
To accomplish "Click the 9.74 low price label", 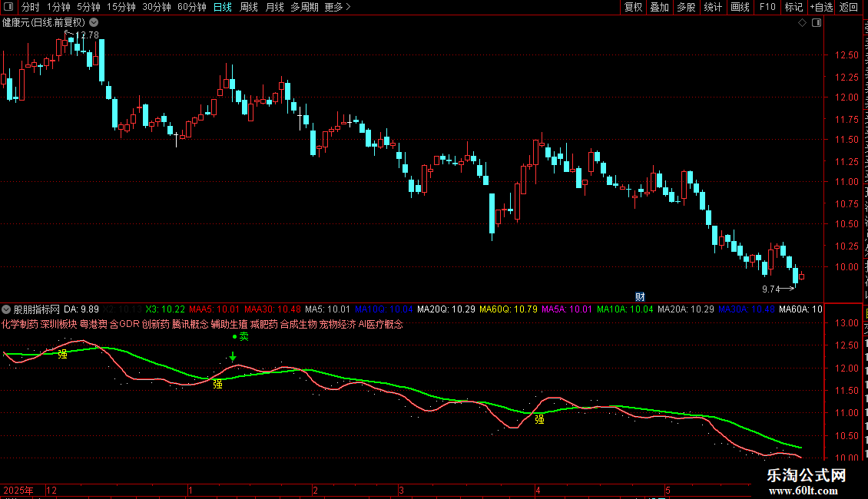I will pos(770,289).
